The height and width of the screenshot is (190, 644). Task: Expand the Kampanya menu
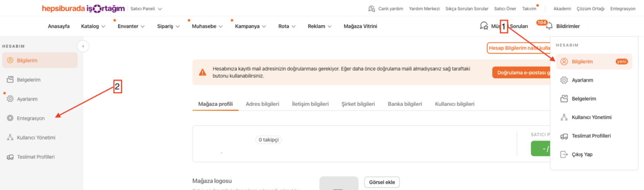point(250,26)
